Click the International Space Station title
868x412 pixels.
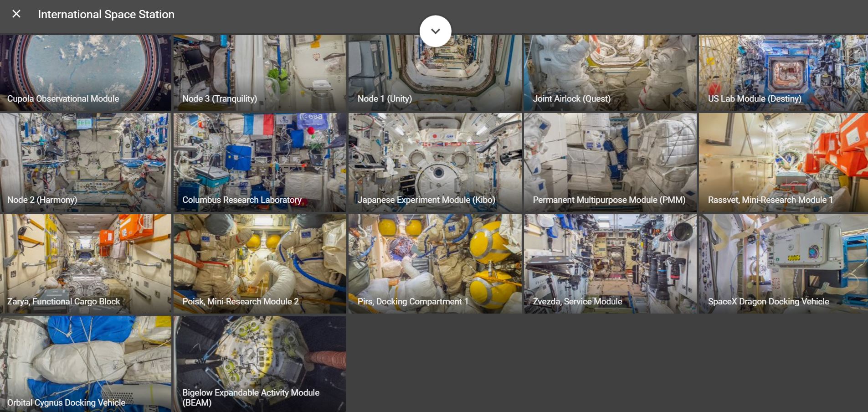[106, 15]
